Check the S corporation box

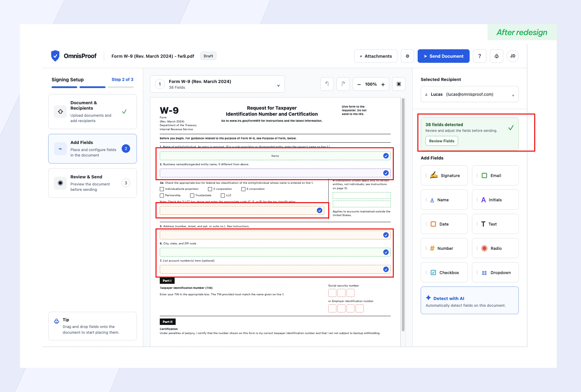pos(243,189)
